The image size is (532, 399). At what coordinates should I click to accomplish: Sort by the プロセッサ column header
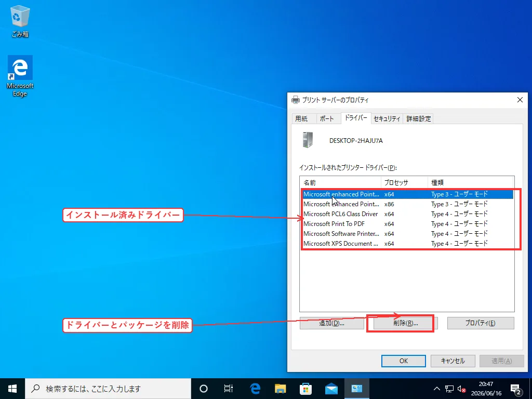click(x=404, y=182)
